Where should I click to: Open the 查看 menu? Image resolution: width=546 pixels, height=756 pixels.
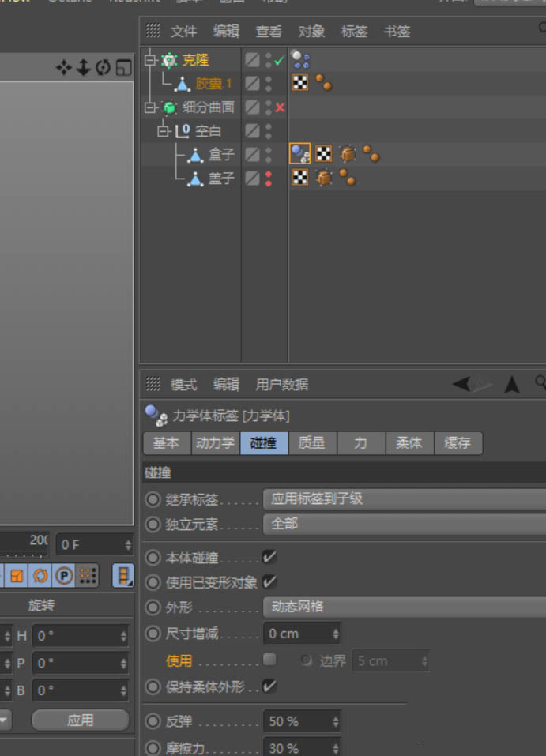pyautogui.click(x=269, y=32)
